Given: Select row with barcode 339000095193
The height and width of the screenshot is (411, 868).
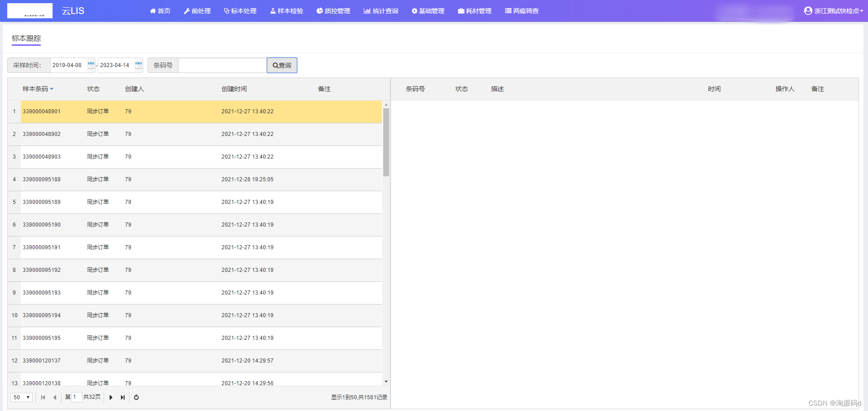Looking at the screenshot, I should click(195, 293).
